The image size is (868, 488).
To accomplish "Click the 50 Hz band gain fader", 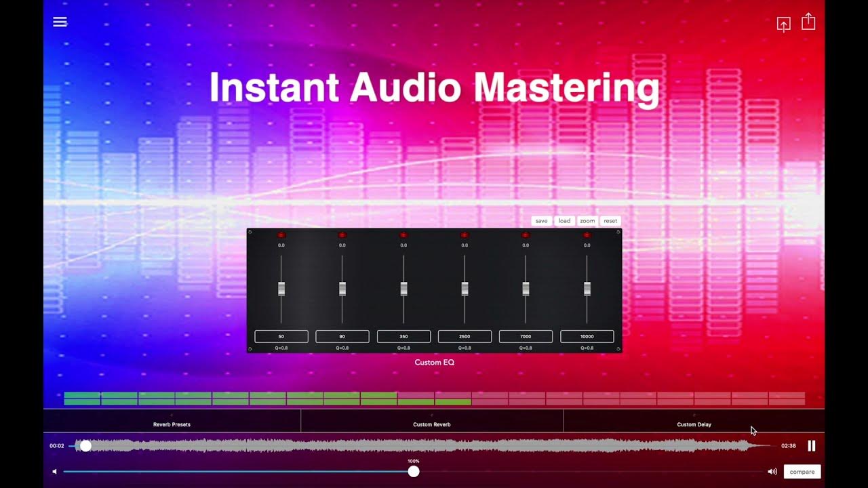I will pos(281,289).
